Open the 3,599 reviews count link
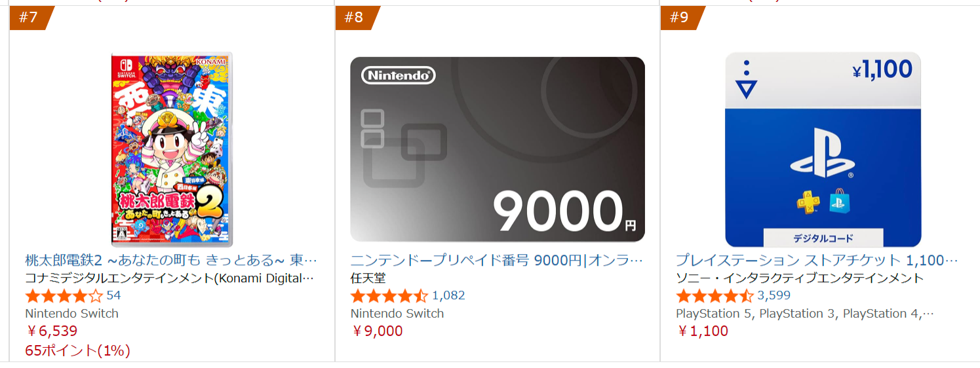 point(774,295)
